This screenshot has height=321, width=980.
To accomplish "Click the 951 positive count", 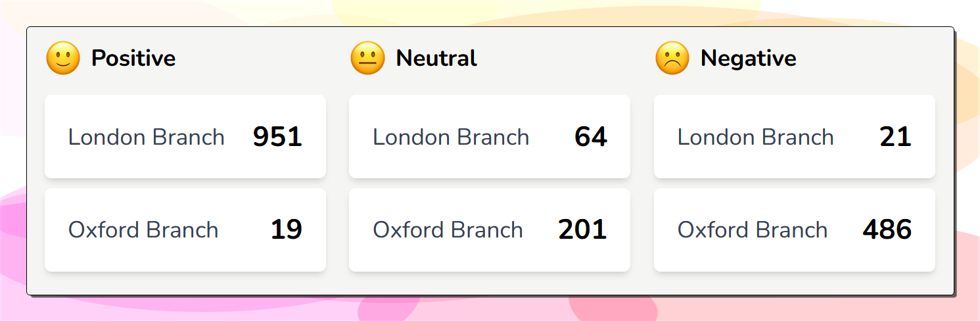I will coord(277,137).
